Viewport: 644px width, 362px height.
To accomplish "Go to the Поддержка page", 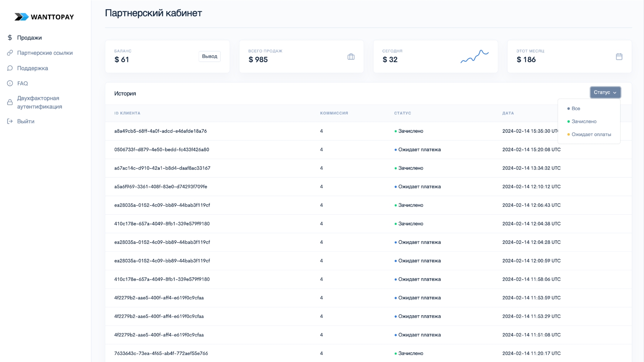I will point(32,68).
